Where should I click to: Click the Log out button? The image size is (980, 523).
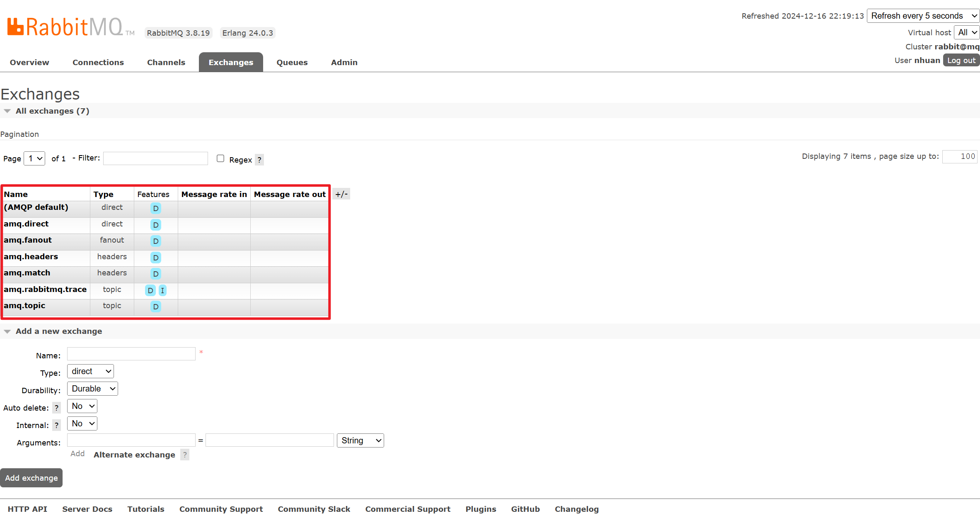click(961, 60)
